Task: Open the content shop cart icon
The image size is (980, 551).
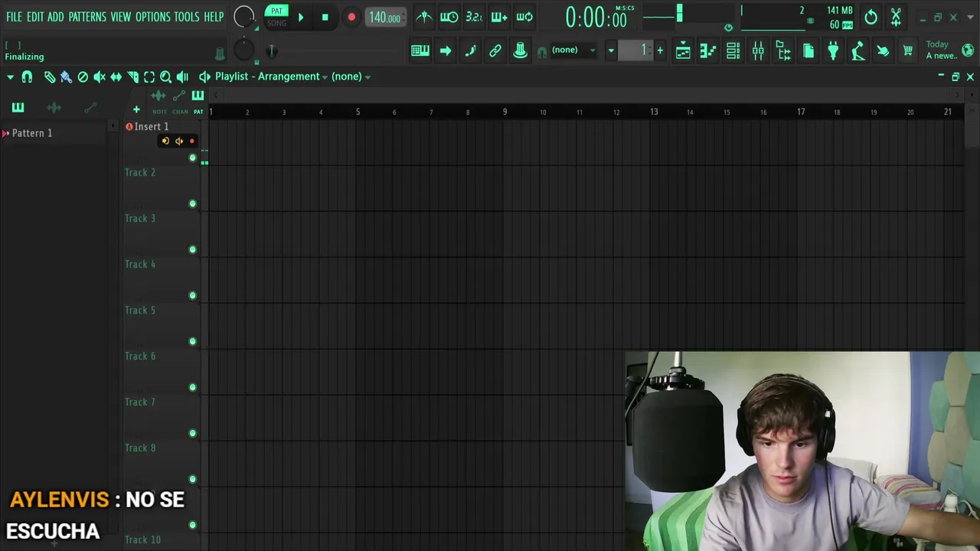Action: tap(908, 51)
